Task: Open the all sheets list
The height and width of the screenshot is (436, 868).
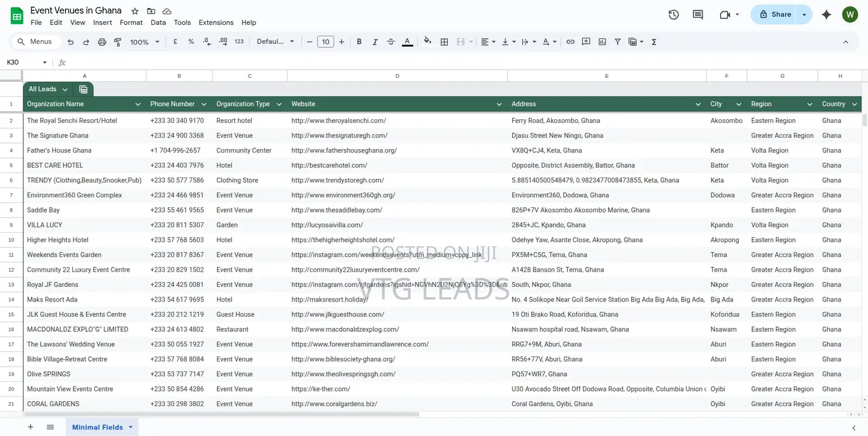Action: pyautogui.click(x=50, y=427)
